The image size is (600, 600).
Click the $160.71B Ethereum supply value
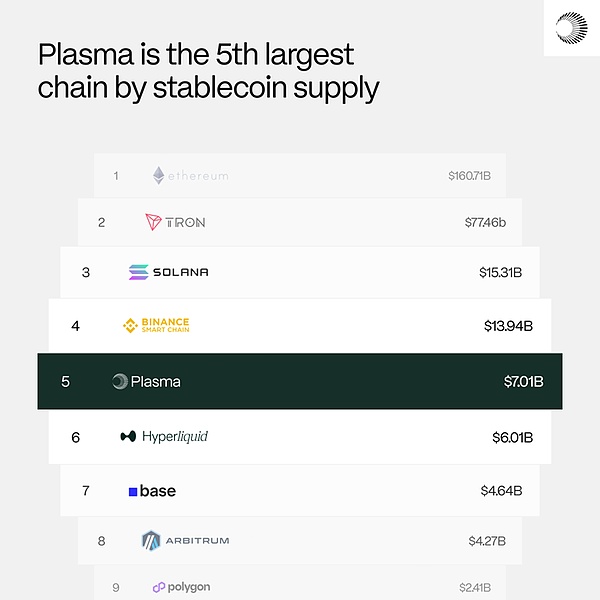(x=469, y=176)
